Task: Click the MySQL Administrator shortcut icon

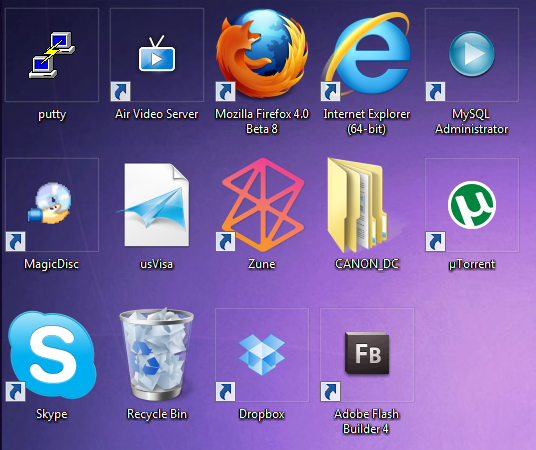Action: pyautogui.click(x=472, y=54)
